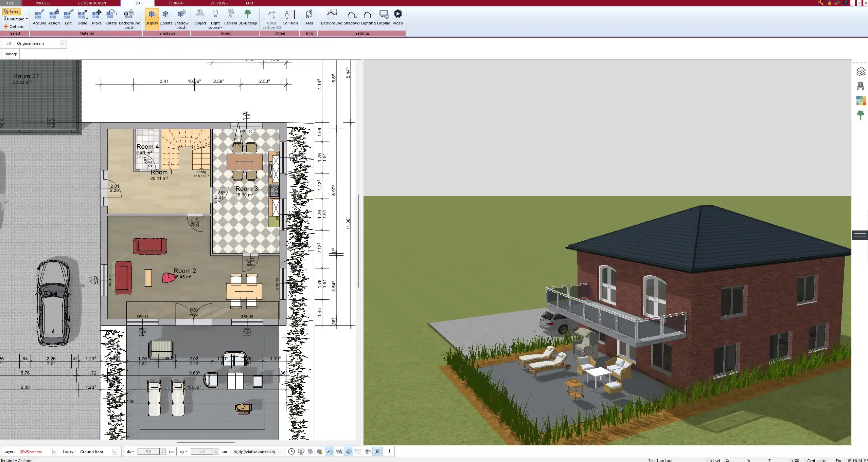Open the Shadow brush tool
This screenshot has height=462, width=868.
(181, 19)
